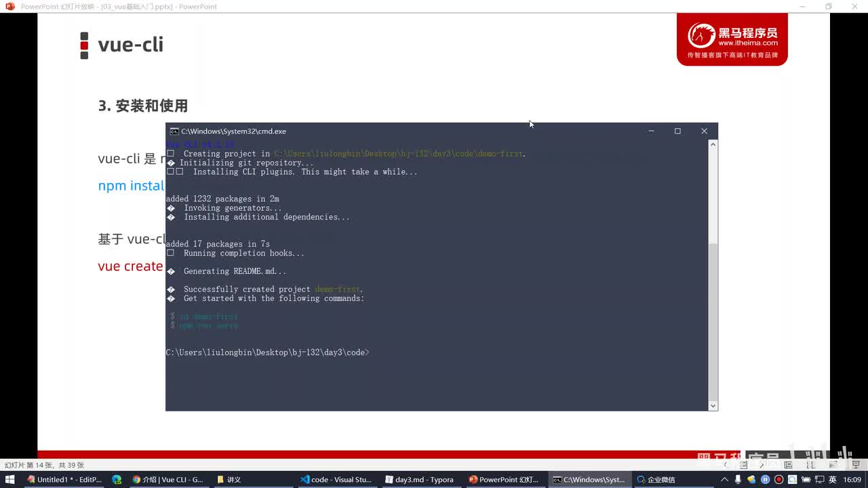Open the Windows Start menu

pyautogui.click(x=9, y=479)
